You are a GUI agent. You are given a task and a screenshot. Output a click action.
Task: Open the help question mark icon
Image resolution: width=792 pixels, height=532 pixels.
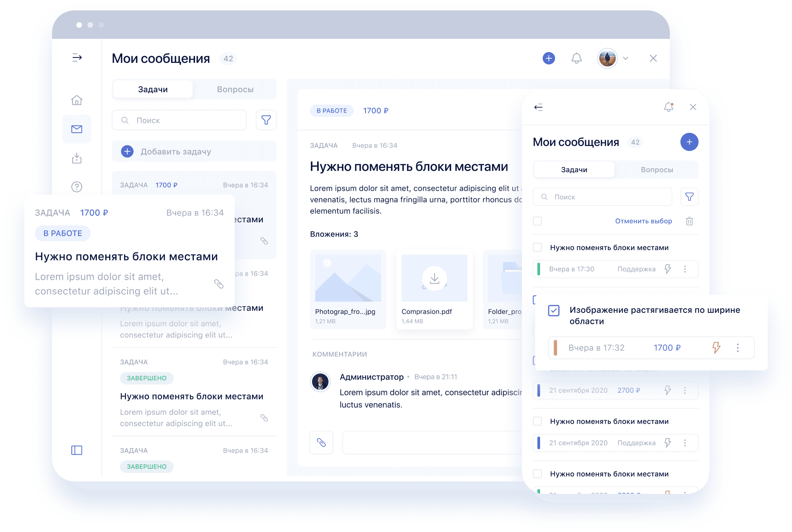click(77, 187)
